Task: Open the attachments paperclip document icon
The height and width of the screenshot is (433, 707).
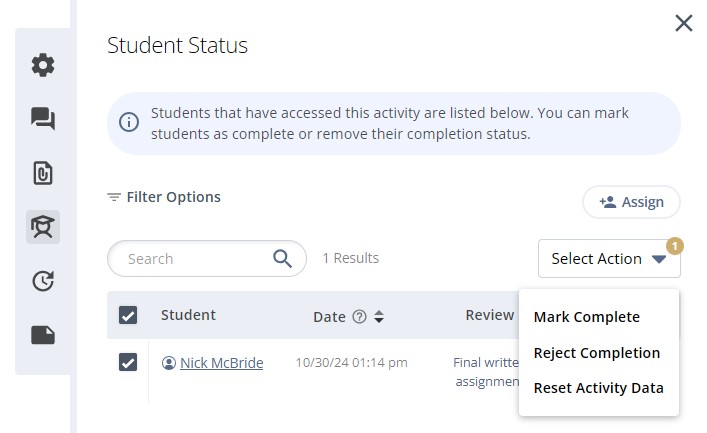Action: [x=43, y=173]
